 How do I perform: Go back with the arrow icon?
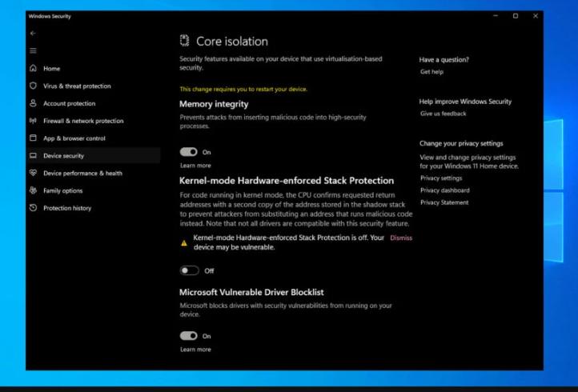click(x=33, y=33)
